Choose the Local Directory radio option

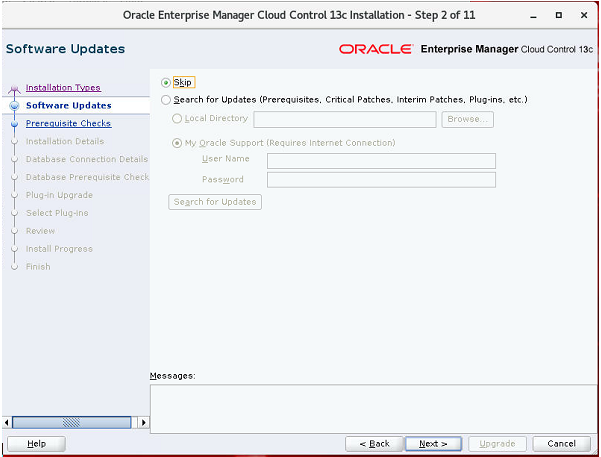(x=178, y=119)
